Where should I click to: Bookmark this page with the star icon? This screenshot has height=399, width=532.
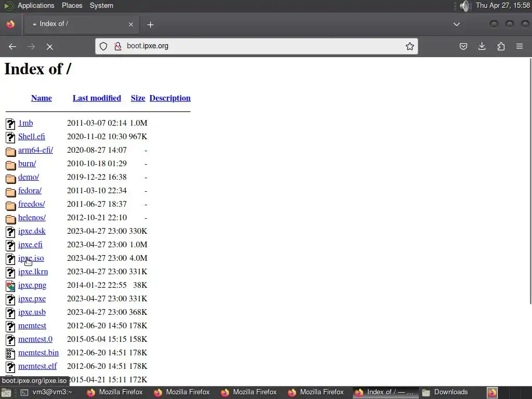click(410, 46)
